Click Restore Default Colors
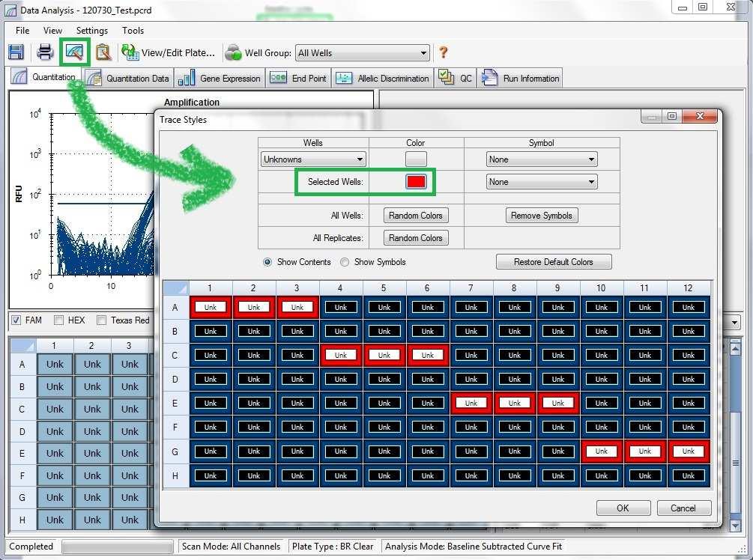Image resolution: width=753 pixels, height=560 pixels. click(x=554, y=262)
